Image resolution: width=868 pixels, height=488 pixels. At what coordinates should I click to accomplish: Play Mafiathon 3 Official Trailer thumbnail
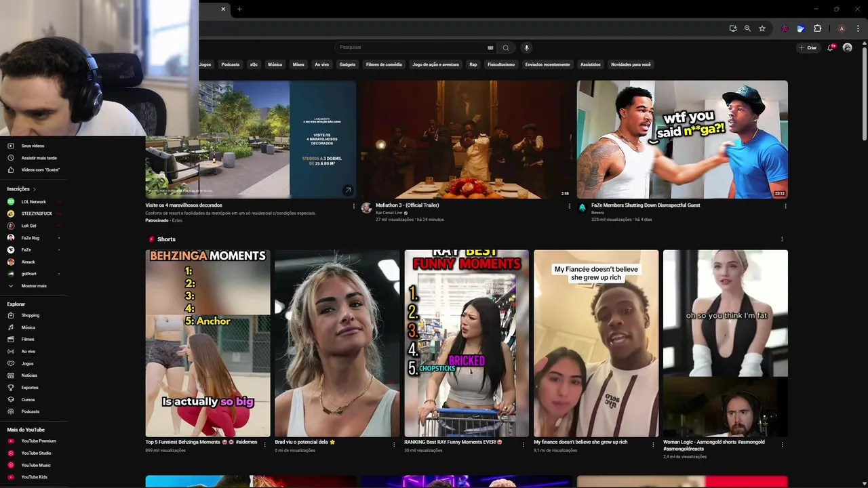[467, 140]
